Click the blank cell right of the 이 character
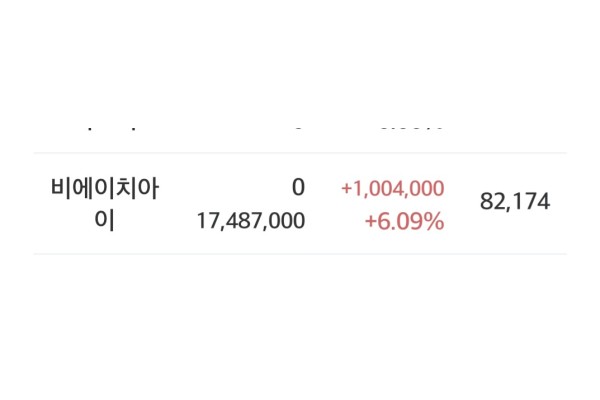 [150, 221]
